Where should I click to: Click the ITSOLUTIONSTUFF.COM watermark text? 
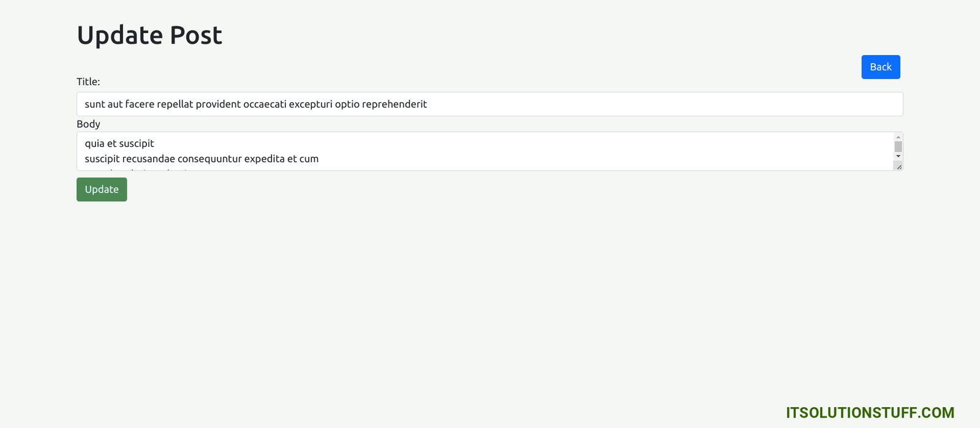click(x=870, y=413)
